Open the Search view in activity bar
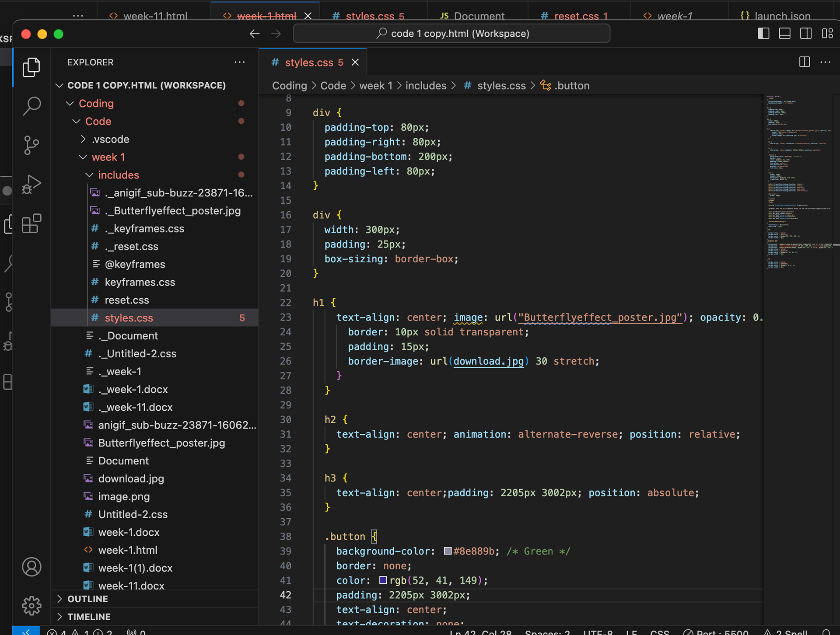This screenshot has width=840, height=635. [31, 106]
